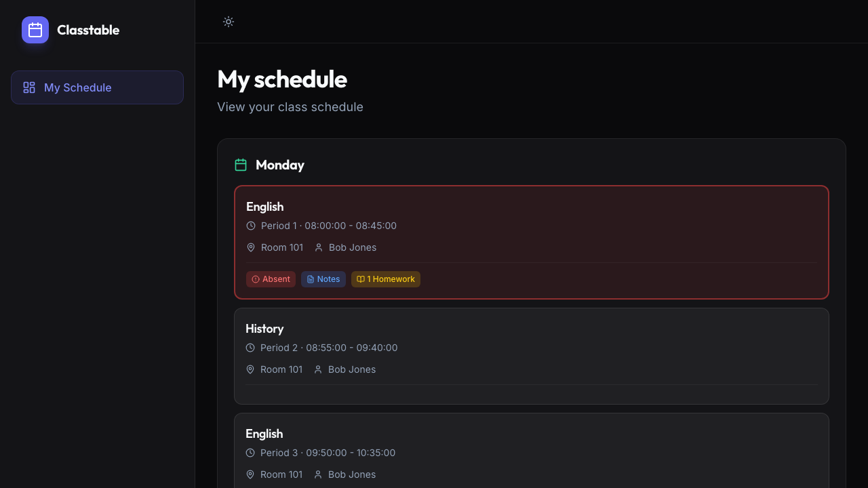Screen dimensions: 868x488
Task: Open the Classtable home via the brand name
Action: point(88,30)
